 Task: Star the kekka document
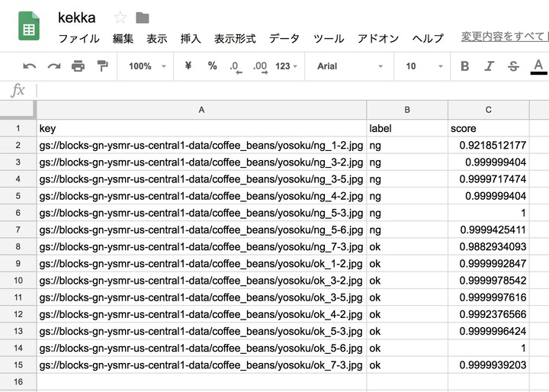pos(120,18)
